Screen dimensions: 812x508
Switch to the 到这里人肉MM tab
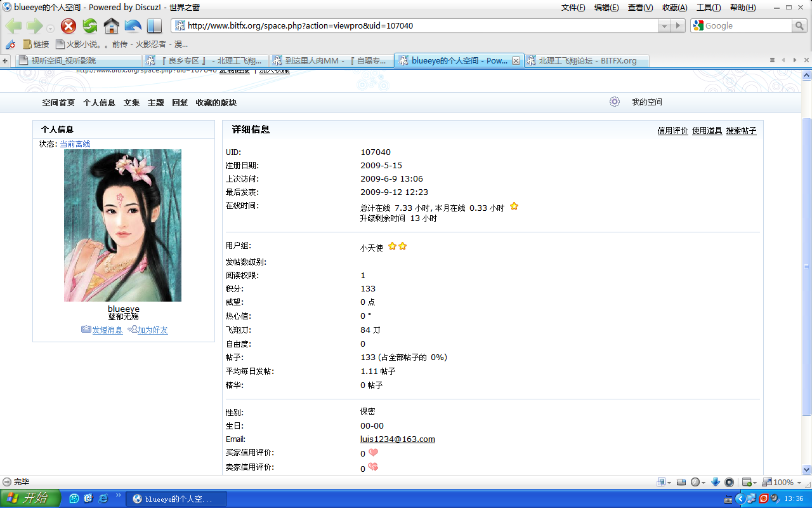click(x=332, y=61)
